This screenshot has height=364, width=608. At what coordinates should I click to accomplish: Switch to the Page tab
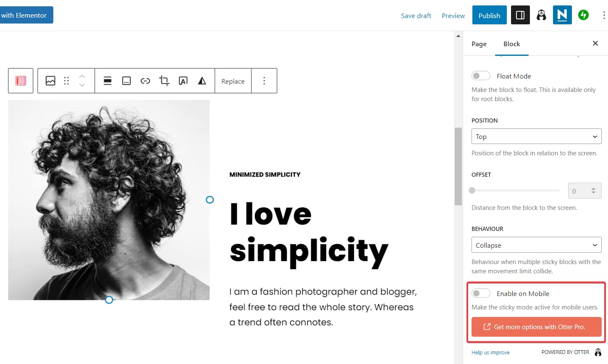click(x=479, y=44)
